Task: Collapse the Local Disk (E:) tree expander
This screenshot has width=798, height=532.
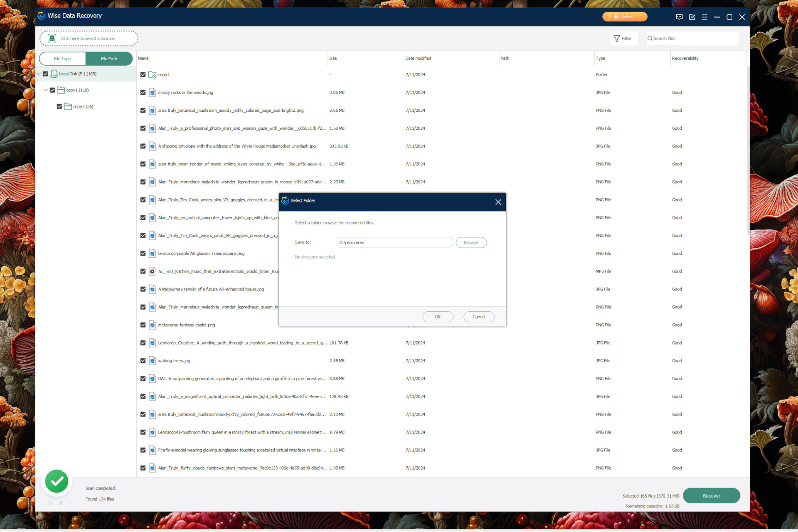Action: point(40,73)
